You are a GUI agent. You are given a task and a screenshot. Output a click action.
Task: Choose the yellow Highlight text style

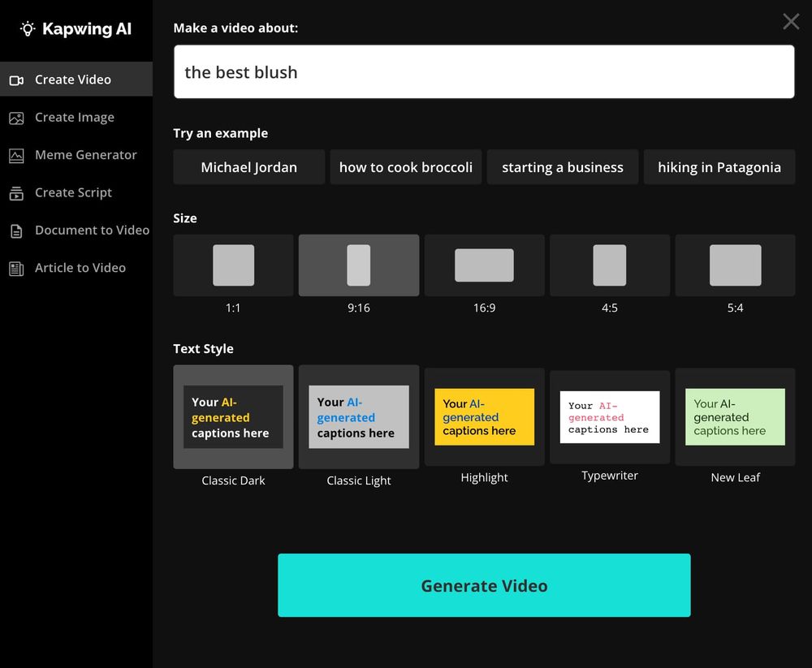(x=484, y=416)
